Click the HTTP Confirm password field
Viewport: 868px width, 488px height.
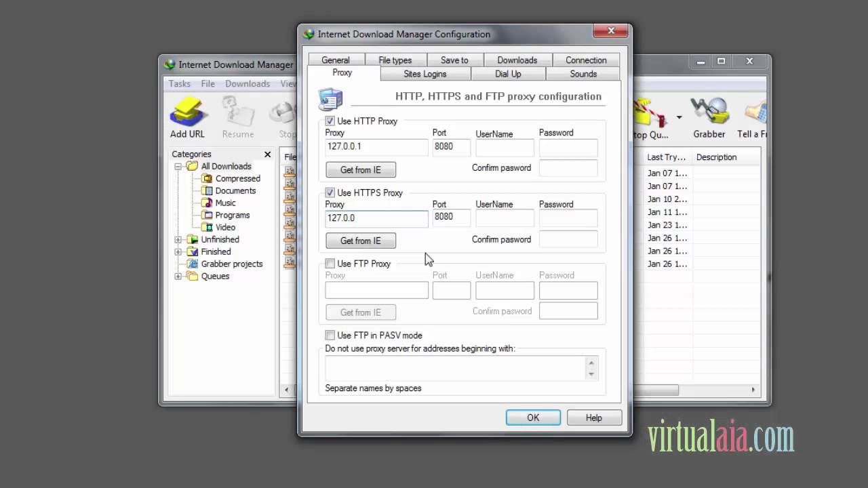pos(568,168)
